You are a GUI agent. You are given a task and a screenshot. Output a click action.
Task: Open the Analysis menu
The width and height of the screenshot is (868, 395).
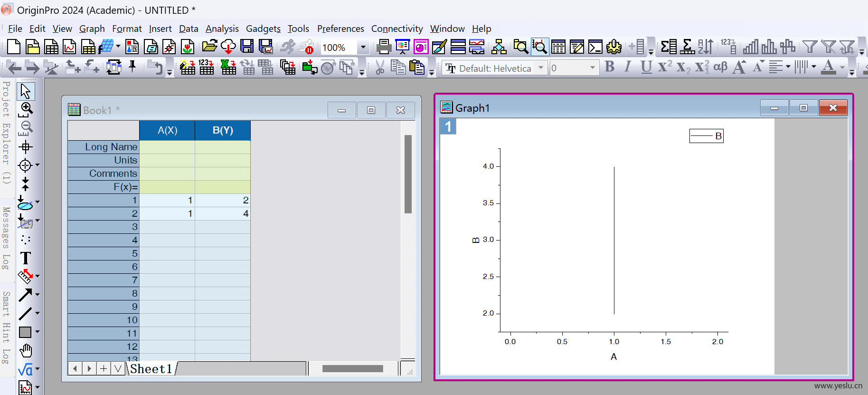point(222,29)
